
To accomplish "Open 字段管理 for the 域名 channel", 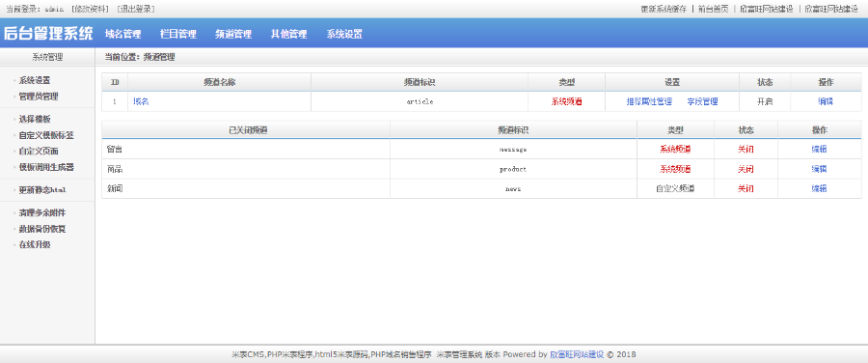I will (x=702, y=101).
